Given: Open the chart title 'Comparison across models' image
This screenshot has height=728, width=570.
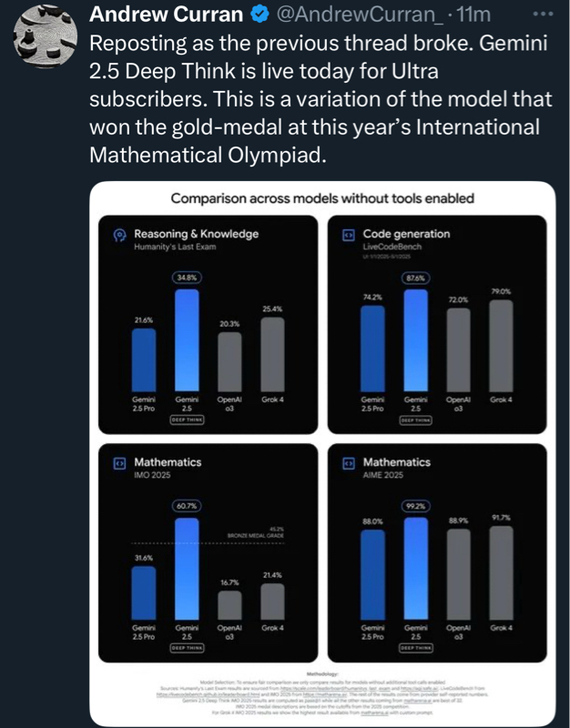Looking at the screenshot, I should (x=322, y=198).
